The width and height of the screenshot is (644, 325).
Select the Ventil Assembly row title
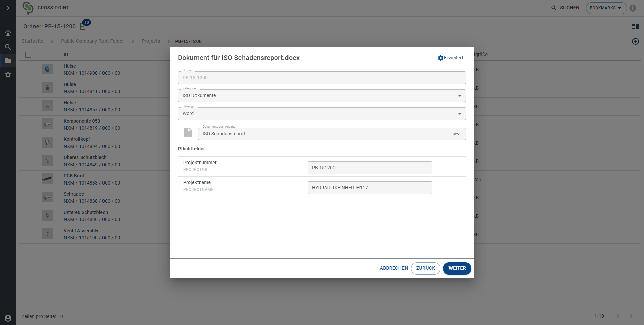tap(81, 231)
